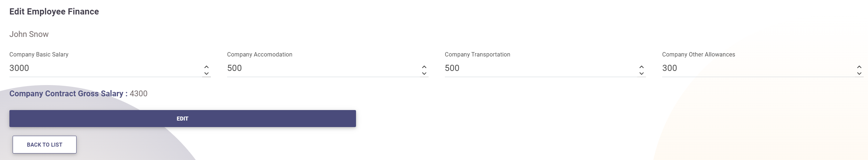
Task: Click the Company Accomodation label
Action: (260, 55)
